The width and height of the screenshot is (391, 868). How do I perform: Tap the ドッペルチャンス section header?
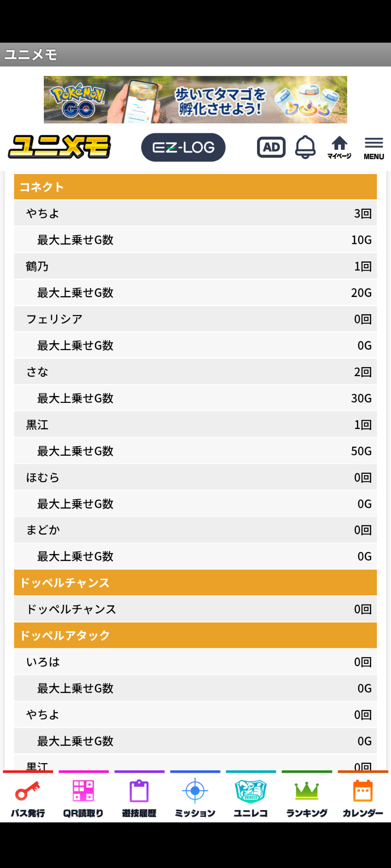click(x=195, y=583)
